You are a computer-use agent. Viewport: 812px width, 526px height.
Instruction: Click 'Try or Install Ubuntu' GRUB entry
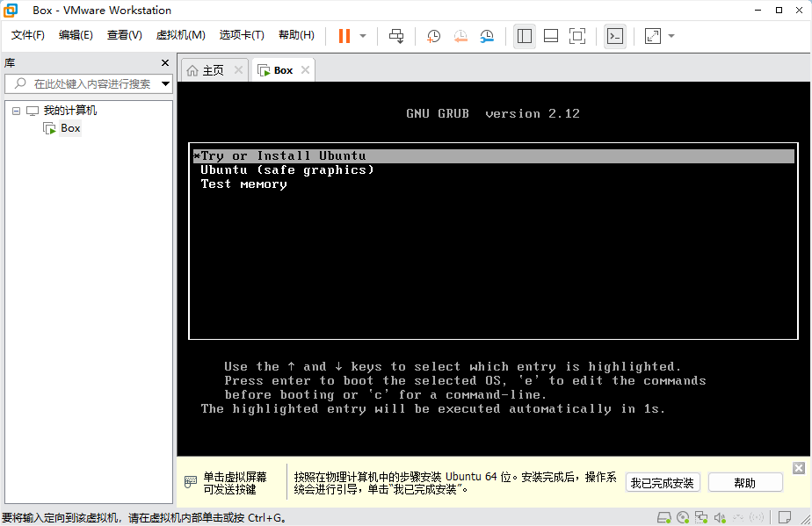(x=494, y=155)
